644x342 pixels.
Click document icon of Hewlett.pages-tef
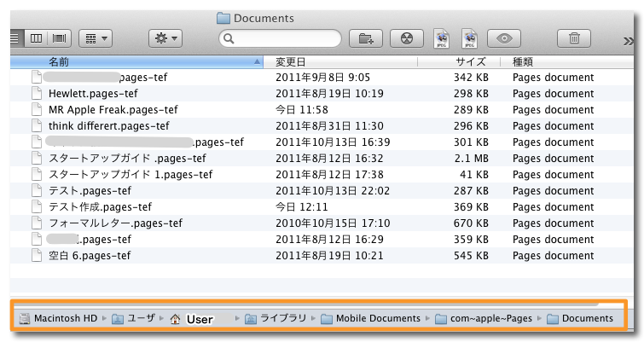pos(37,93)
